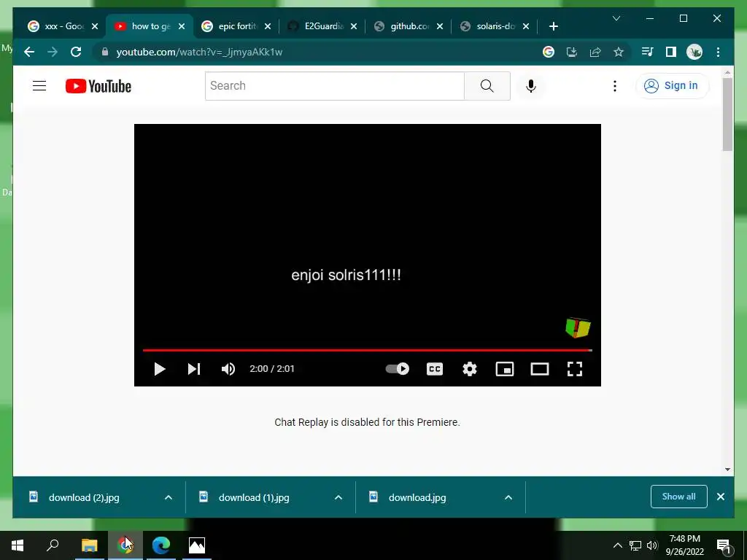
Task: Close the E2Guardia tab
Action: pos(354,26)
